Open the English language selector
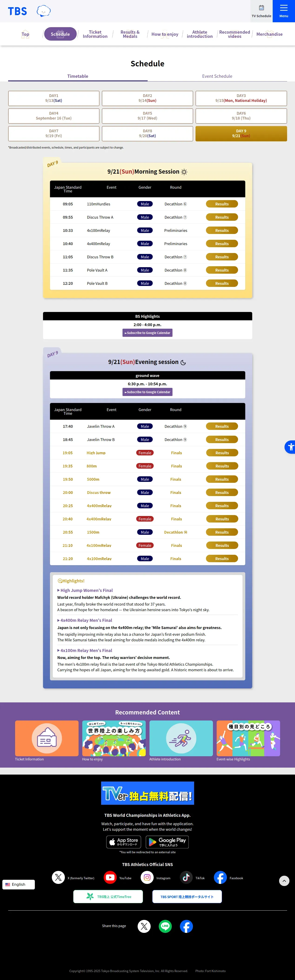The width and height of the screenshot is (295, 980). 18,885
